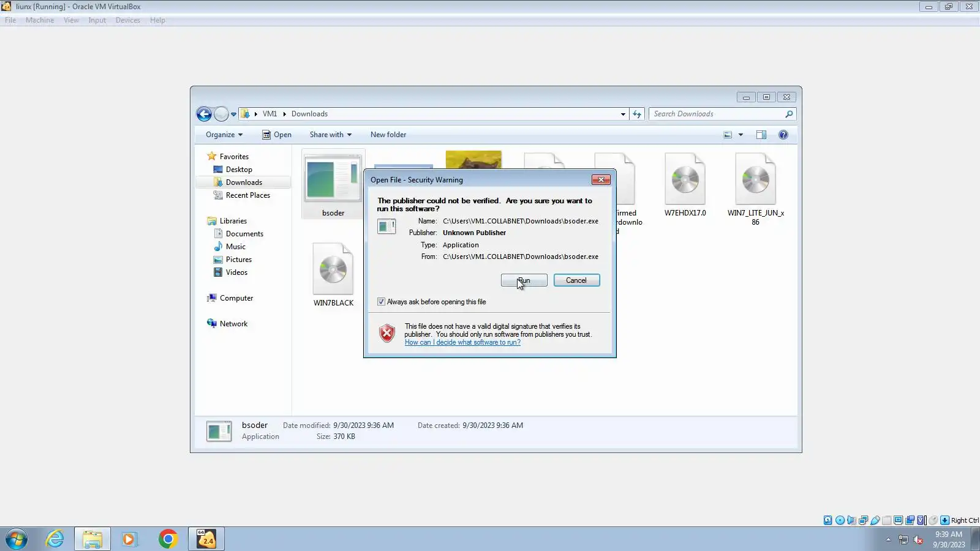Click VirtualBox keyboard capture arrow indicator
980x551 pixels.
pos(945,520)
